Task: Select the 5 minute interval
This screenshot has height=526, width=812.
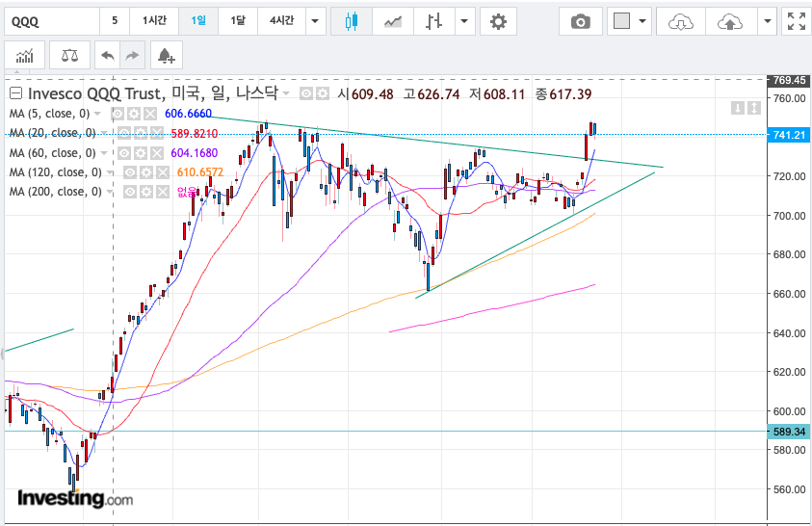Action: click(x=115, y=20)
